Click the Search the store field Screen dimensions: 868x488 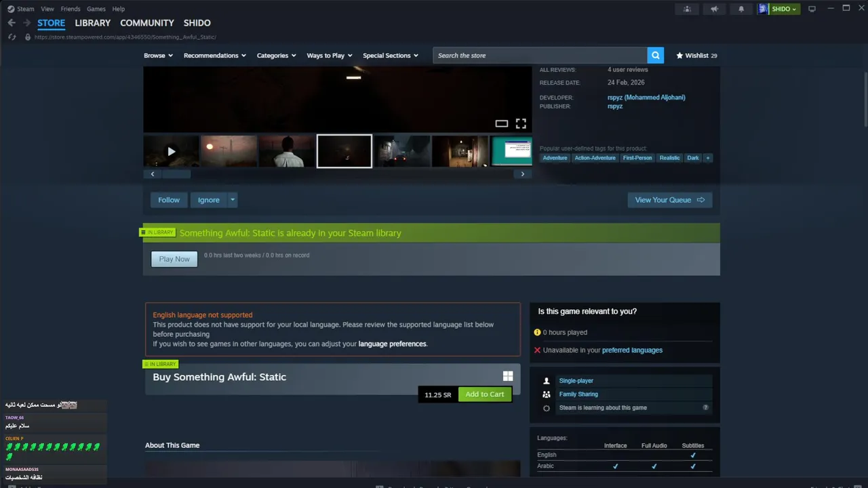(540, 56)
